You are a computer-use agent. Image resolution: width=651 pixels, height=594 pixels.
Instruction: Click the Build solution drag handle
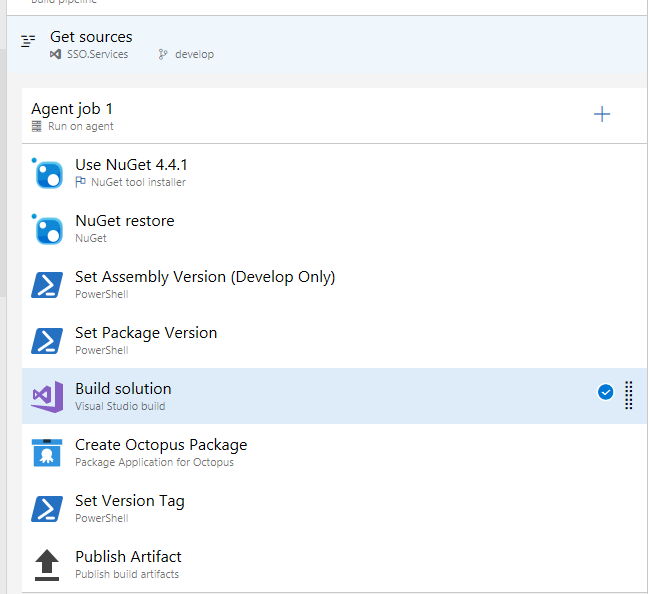(x=629, y=395)
